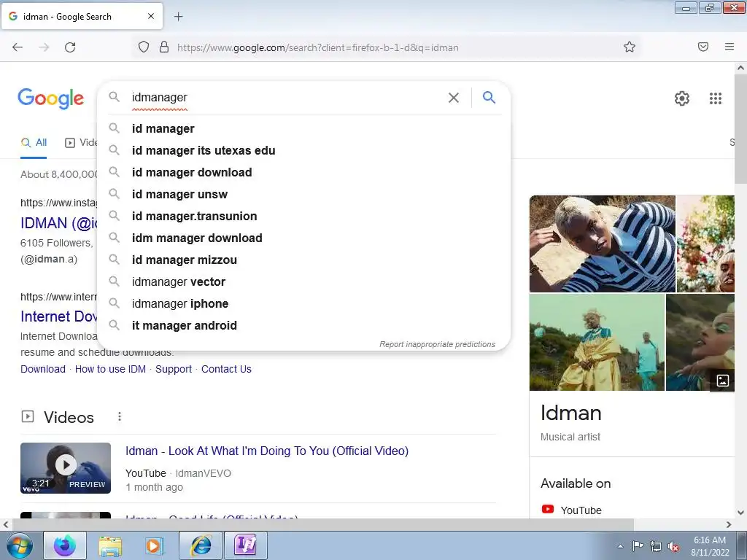Click the purple app taskbar icon
Viewport: 747px width, 560px height.
(245, 545)
